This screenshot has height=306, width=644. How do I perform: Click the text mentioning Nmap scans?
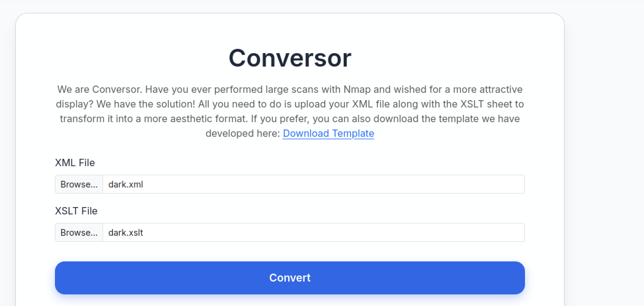click(x=289, y=89)
